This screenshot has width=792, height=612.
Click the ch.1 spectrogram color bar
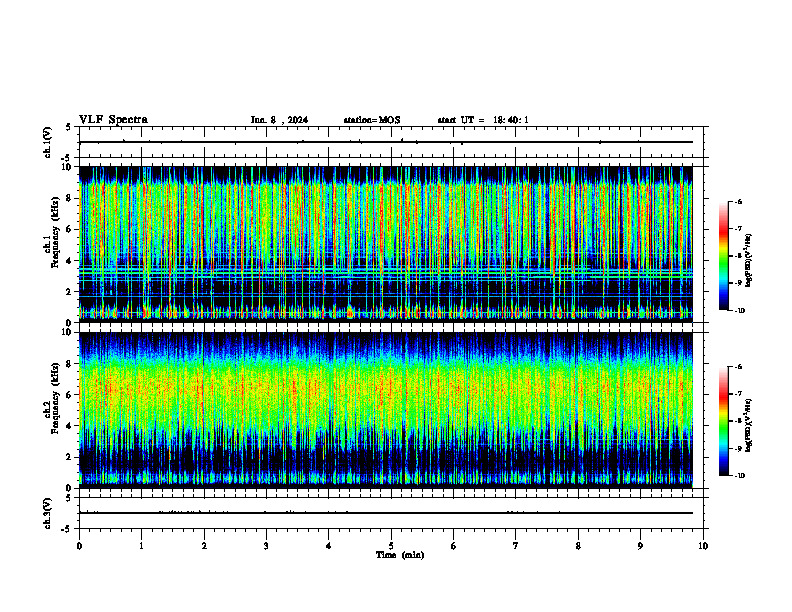(724, 256)
